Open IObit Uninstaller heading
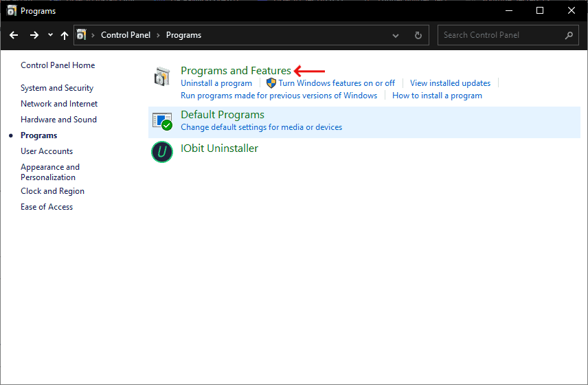The height and width of the screenshot is (385, 588). pos(219,148)
